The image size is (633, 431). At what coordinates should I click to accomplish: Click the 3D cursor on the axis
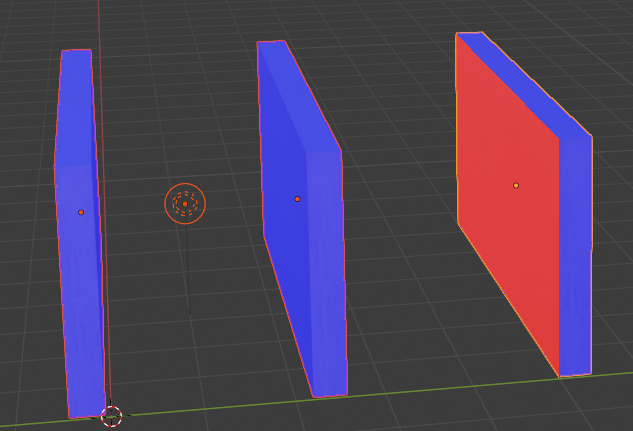click(x=112, y=416)
